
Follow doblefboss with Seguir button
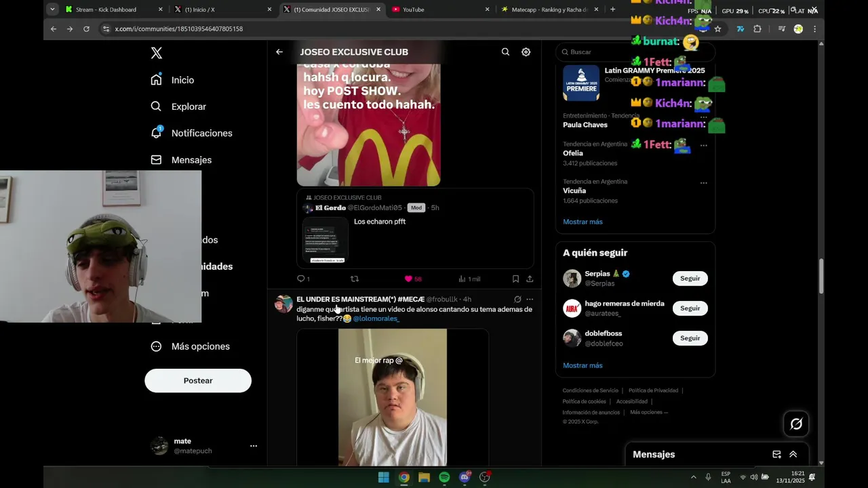pyautogui.click(x=690, y=338)
